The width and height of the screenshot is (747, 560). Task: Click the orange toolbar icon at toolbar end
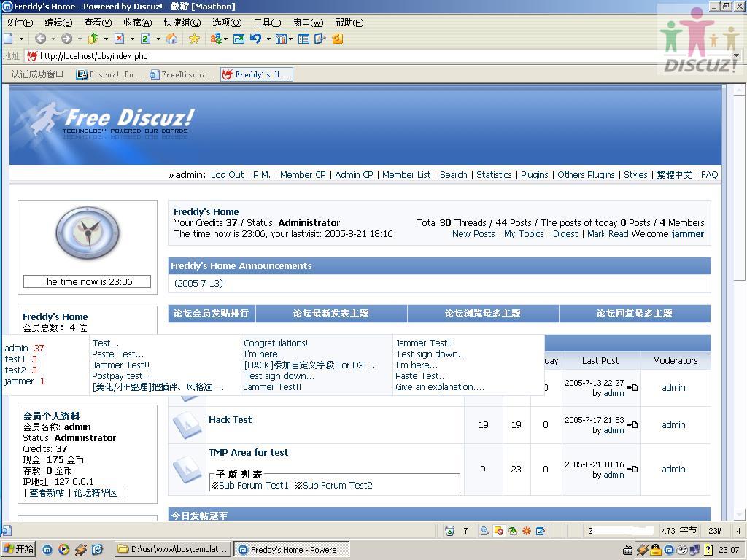pyautogui.click(x=337, y=39)
